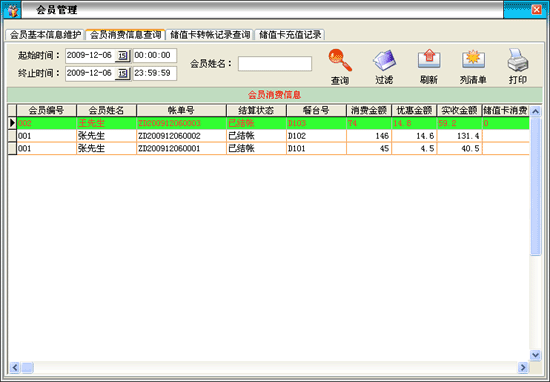Click the start time 00:00:00 field
550x382 pixels.
[x=155, y=55]
